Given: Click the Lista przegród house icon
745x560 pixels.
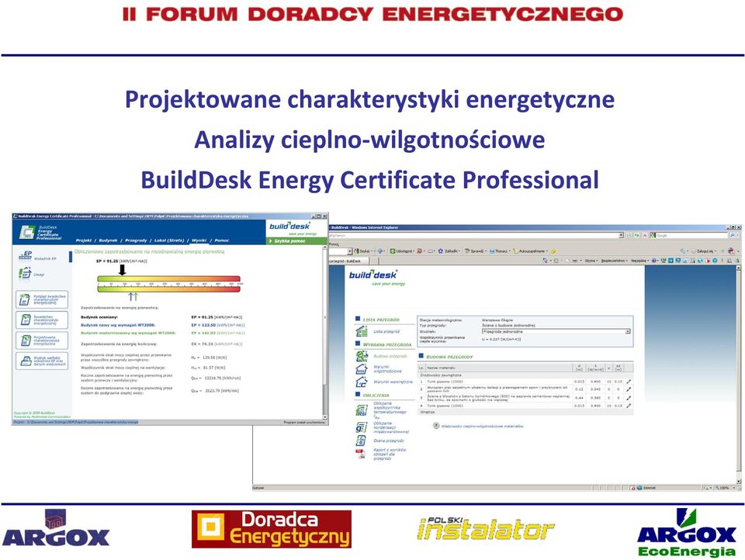Looking at the screenshot, I should pos(361,331).
